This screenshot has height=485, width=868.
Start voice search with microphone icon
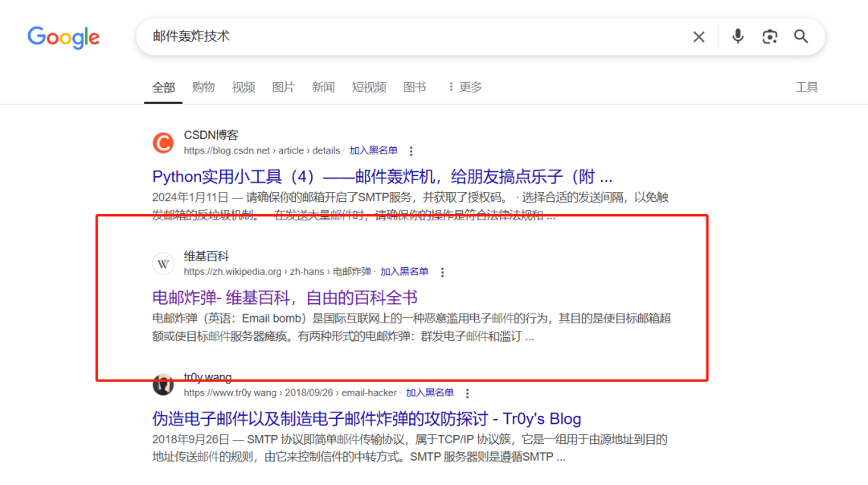pos(737,36)
